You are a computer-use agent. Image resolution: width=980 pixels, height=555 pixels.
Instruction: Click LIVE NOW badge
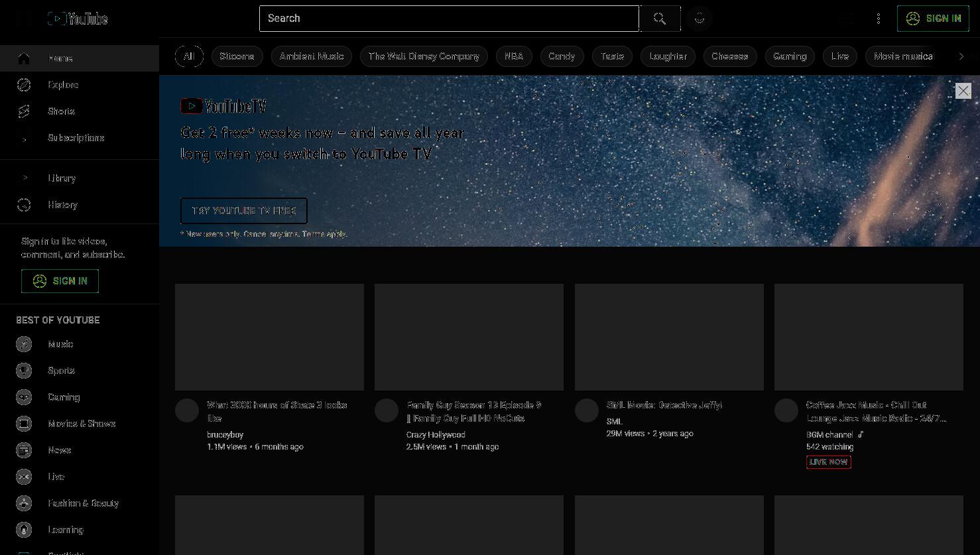pyautogui.click(x=829, y=462)
